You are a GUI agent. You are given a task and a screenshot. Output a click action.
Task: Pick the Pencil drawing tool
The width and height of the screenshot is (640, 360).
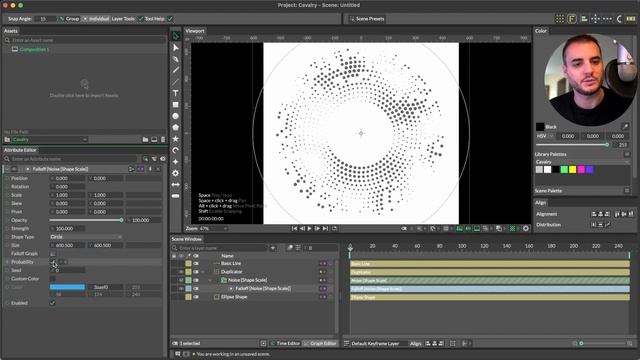click(x=176, y=70)
